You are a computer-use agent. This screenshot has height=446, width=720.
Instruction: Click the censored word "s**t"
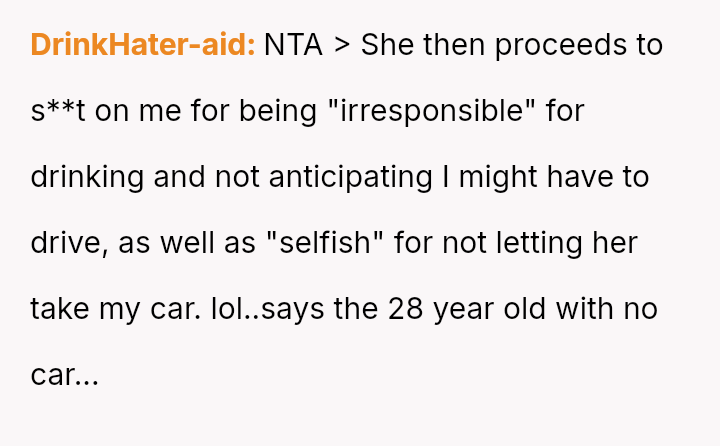[58, 111]
